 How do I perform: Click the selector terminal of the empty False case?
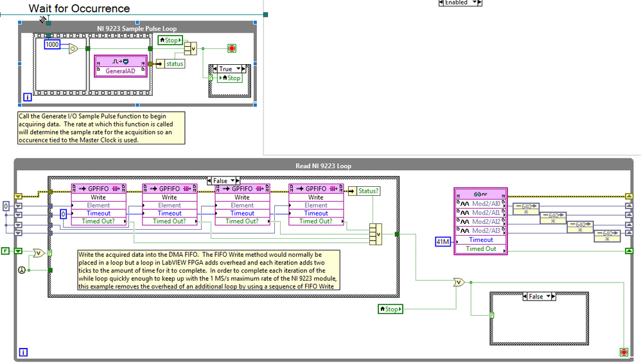pyautogui.click(x=492, y=315)
